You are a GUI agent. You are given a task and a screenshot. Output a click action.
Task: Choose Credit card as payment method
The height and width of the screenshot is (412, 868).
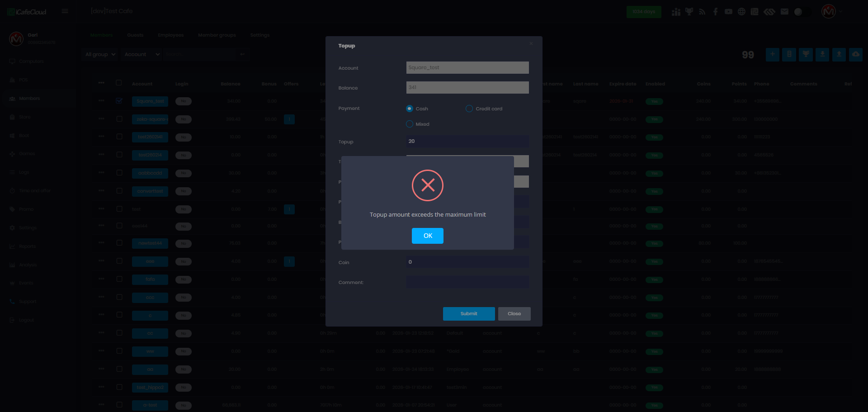tap(469, 109)
